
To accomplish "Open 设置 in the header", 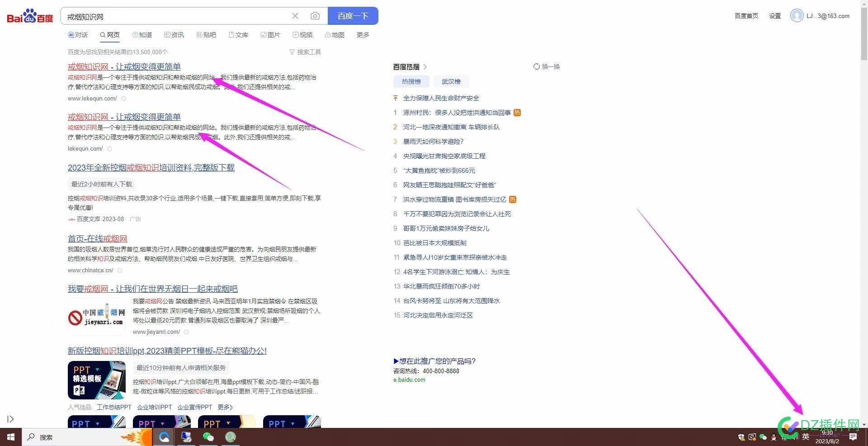I will pos(775,16).
